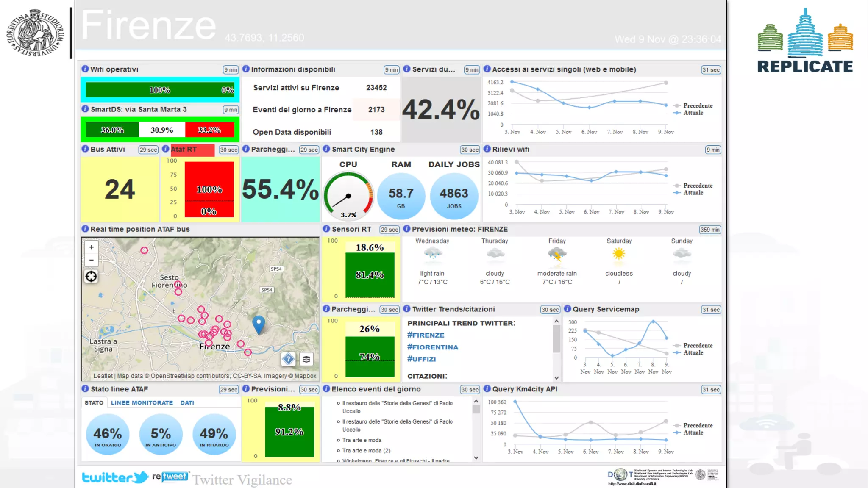This screenshot has height=488, width=868.
Task: Zoom in on the ATAF bus map
Action: tap(91, 247)
